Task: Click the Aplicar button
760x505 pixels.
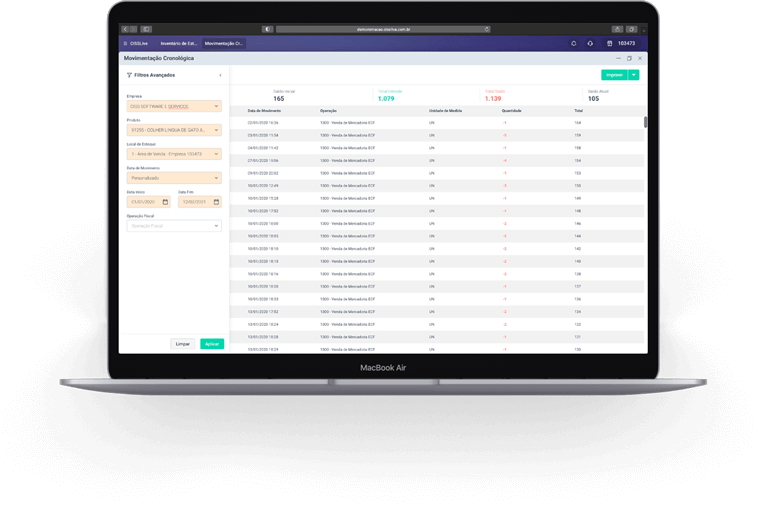Action: [212, 344]
